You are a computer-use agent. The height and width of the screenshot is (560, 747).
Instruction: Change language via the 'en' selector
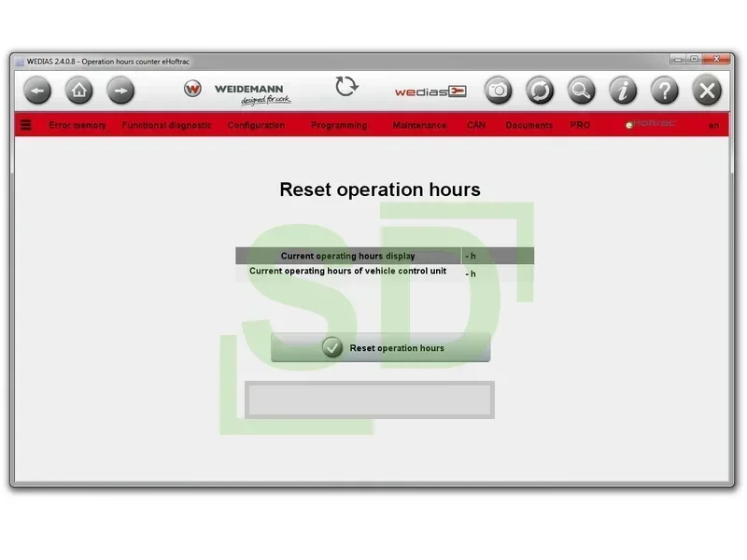[713, 125]
